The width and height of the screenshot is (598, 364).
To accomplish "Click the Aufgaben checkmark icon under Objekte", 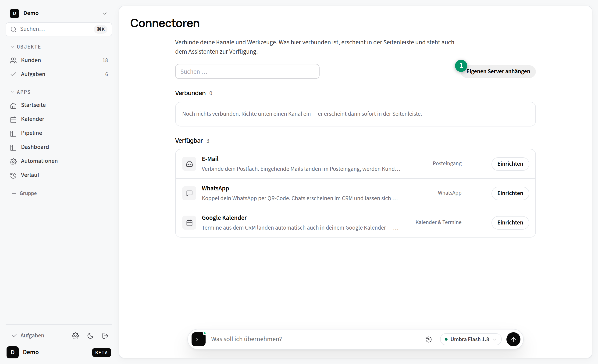I will tap(13, 74).
